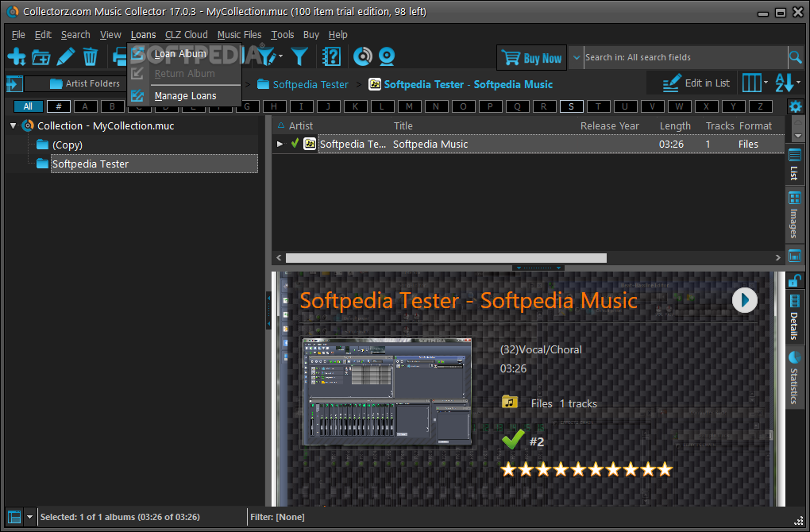Sort by the Release Year column header

(x=610, y=126)
